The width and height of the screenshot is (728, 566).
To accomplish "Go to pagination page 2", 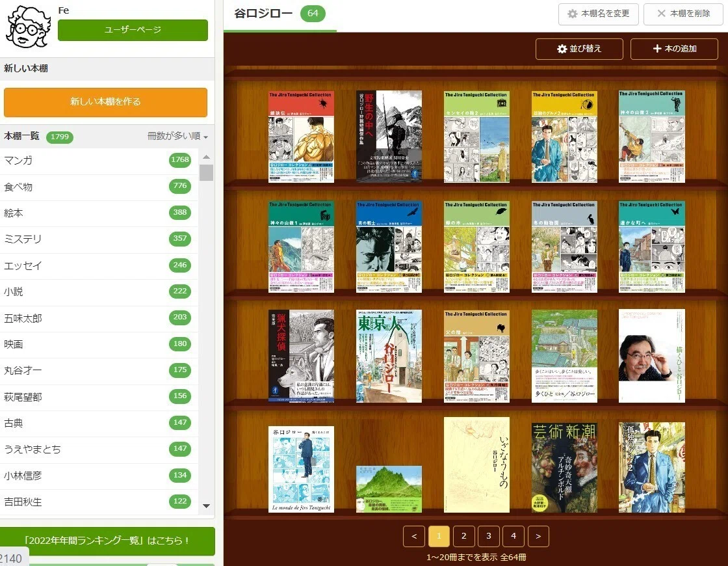I will click(x=464, y=536).
